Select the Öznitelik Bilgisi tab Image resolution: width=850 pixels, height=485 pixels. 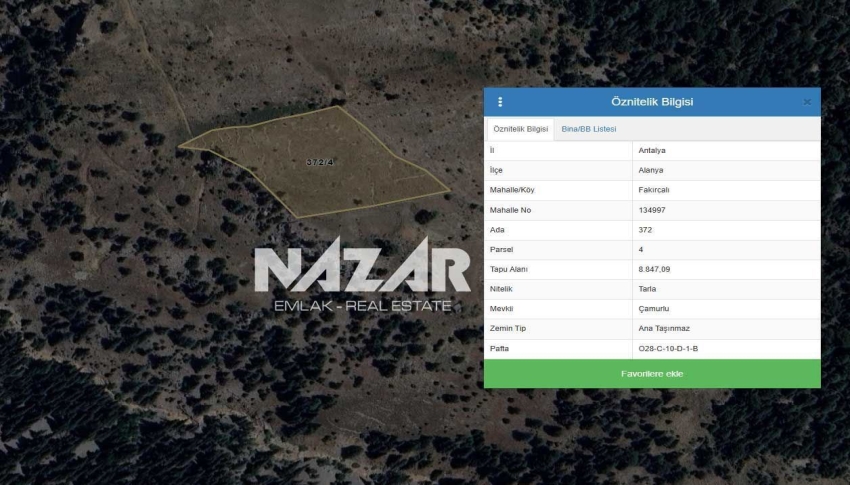click(520, 130)
